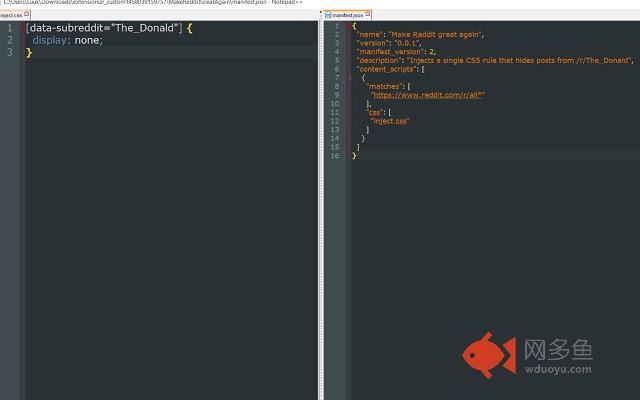Click the "description" key in manifest.json
Viewport: 640px width, 400px height.
click(379, 60)
